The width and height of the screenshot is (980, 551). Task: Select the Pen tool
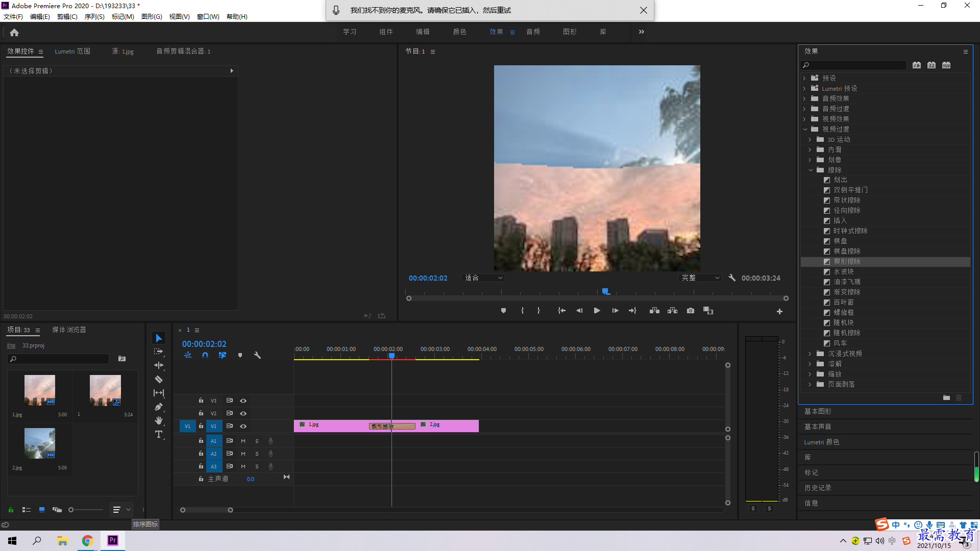point(159,407)
